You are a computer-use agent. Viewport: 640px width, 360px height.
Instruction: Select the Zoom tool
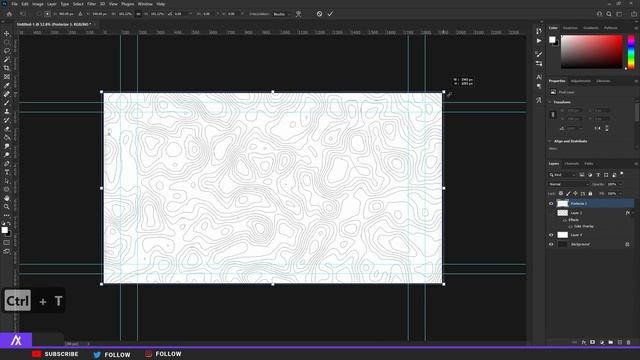(7, 207)
